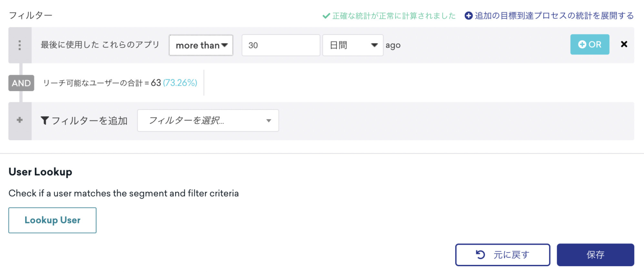Open the 日間 time unit dropdown

click(353, 45)
